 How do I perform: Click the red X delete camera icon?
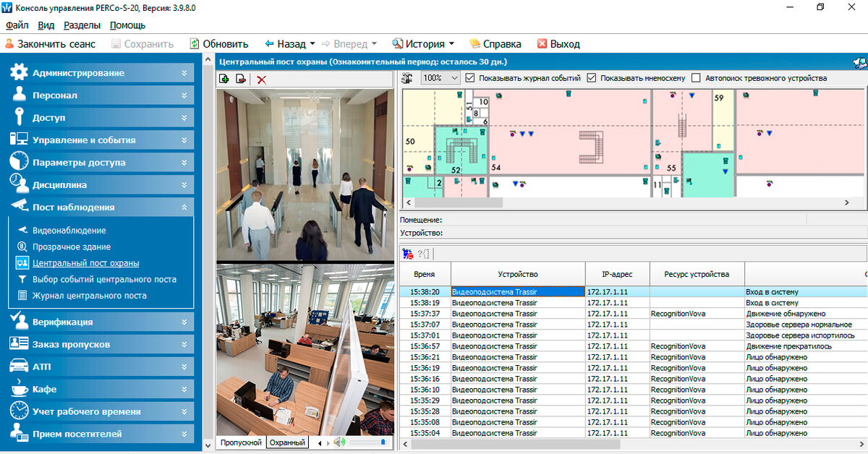click(x=262, y=79)
